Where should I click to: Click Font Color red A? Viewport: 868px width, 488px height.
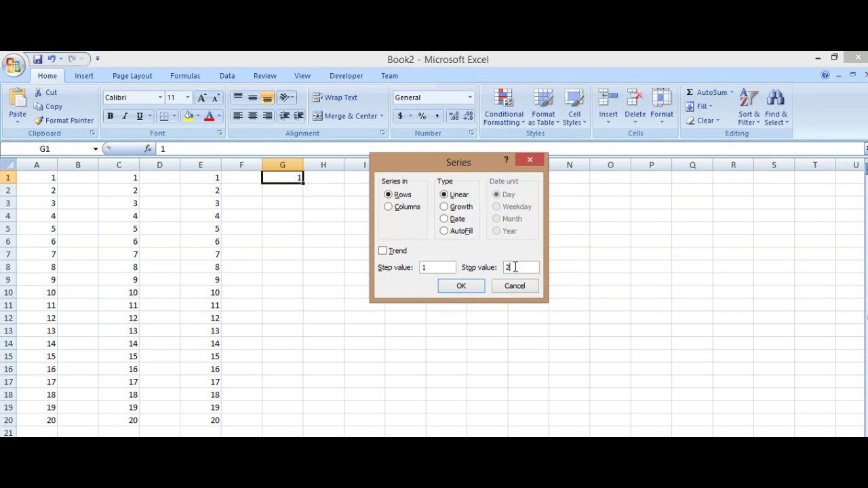pyautogui.click(x=209, y=117)
